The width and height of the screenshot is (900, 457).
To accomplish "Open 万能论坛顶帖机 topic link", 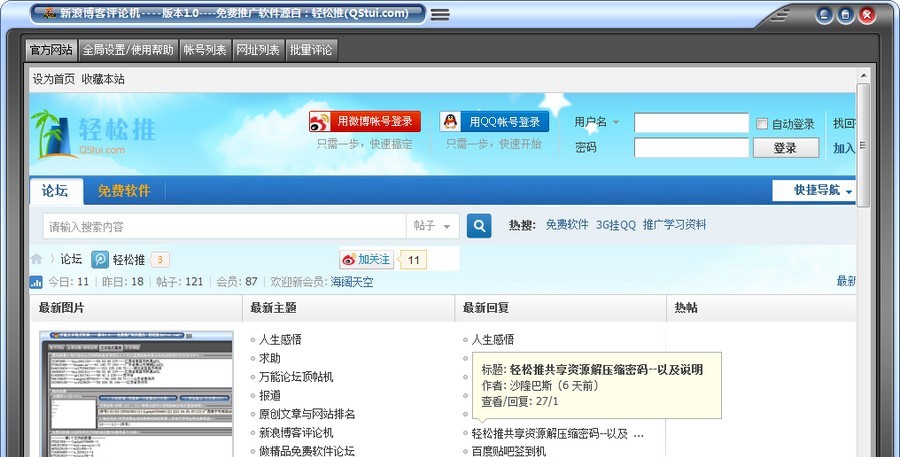I will coord(296,377).
